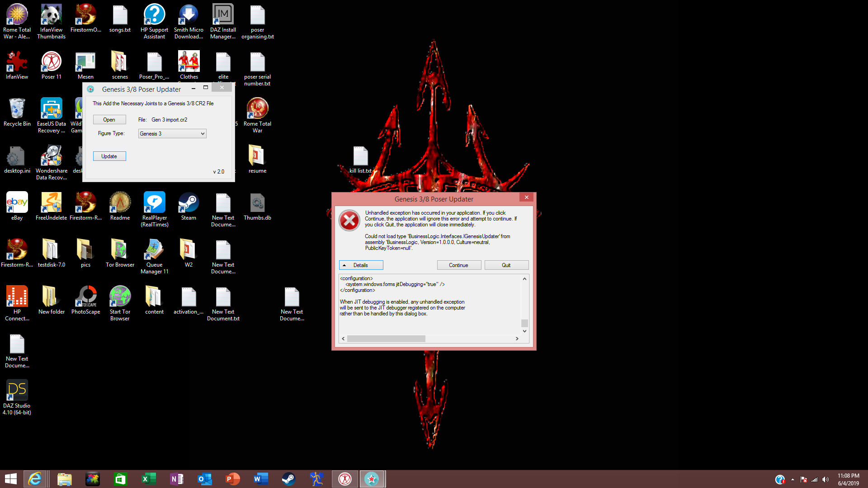This screenshot has height=488, width=868.
Task: Open the eBay desktop shortcut
Action: point(17,206)
